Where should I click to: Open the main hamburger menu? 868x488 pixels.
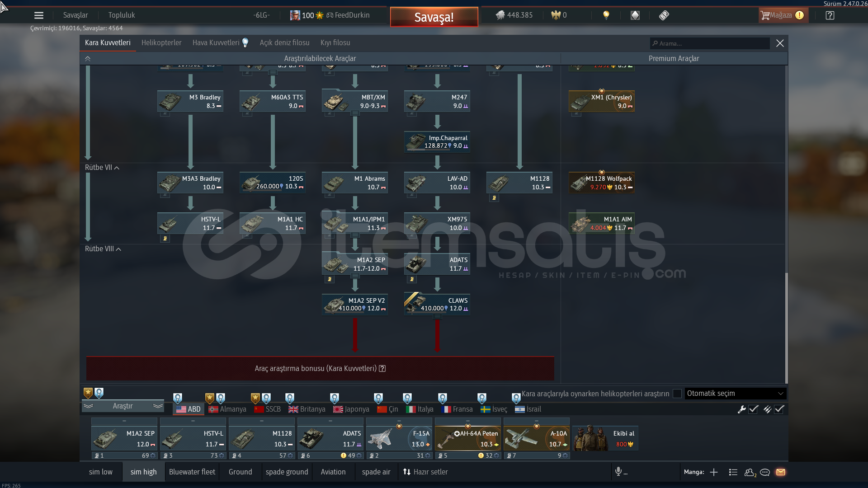39,15
